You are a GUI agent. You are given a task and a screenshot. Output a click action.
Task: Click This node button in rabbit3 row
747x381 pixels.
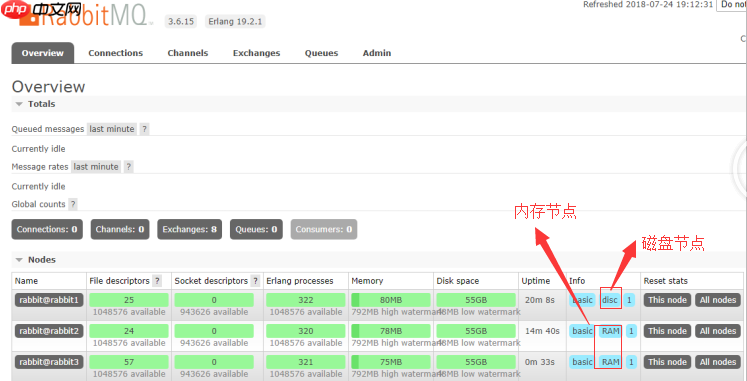pos(667,362)
